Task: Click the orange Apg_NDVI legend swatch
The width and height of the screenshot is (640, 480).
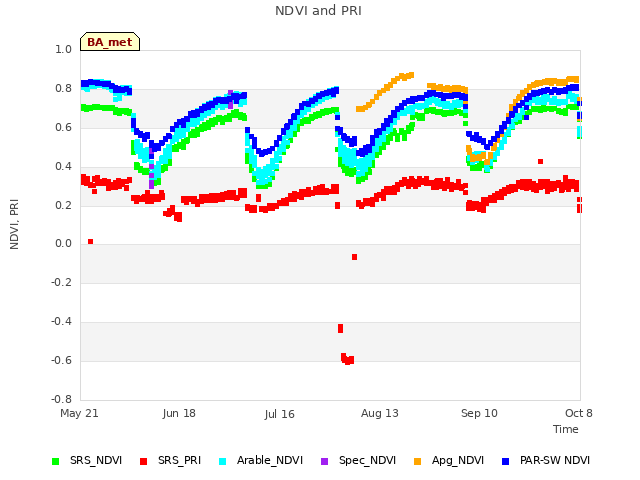Action: click(x=417, y=461)
